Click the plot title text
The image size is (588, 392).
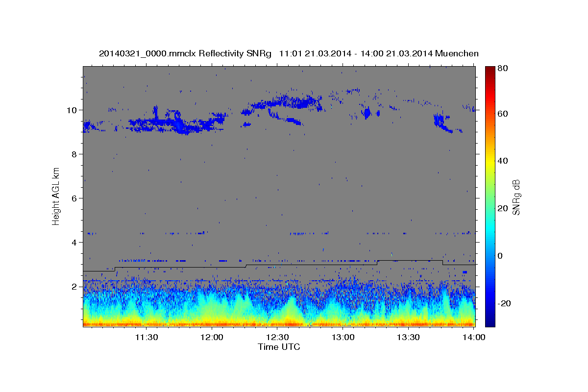(289, 53)
